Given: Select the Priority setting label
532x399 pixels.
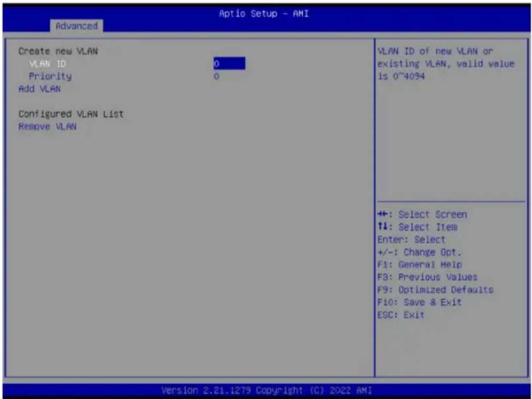Looking at the screenshot, I should [x=50, y=76].
